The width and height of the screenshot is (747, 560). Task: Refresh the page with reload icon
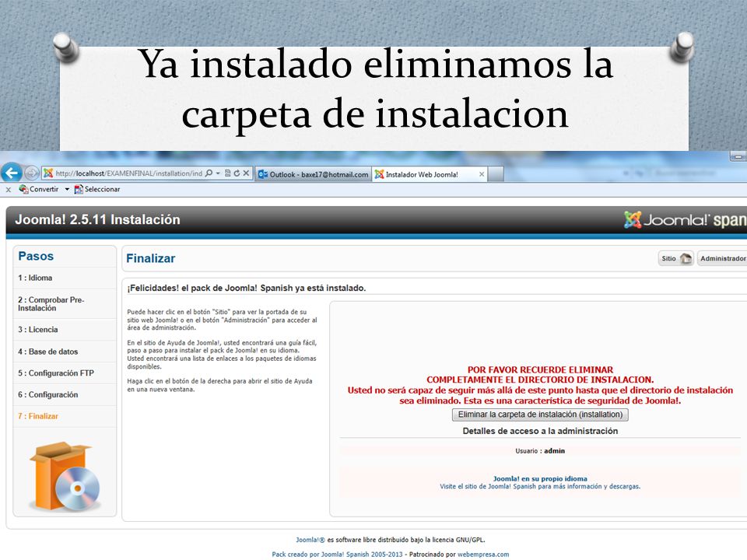237,173
